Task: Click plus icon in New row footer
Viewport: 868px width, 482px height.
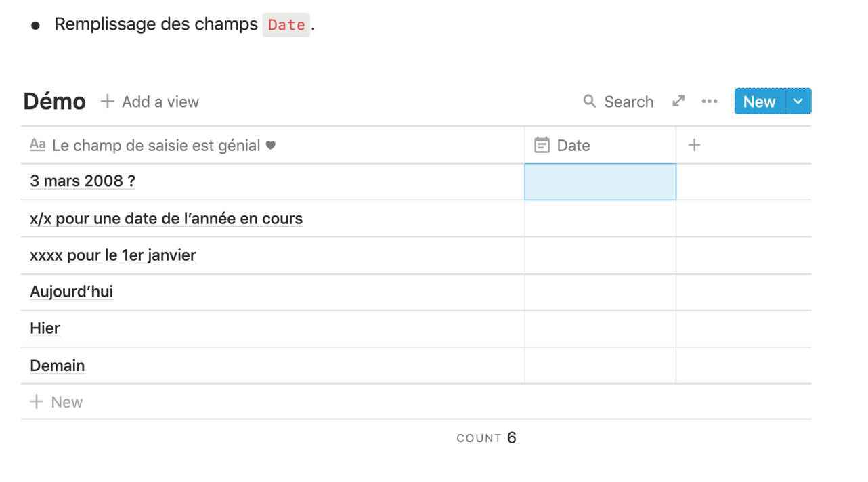Action: [x=37, y=402]
